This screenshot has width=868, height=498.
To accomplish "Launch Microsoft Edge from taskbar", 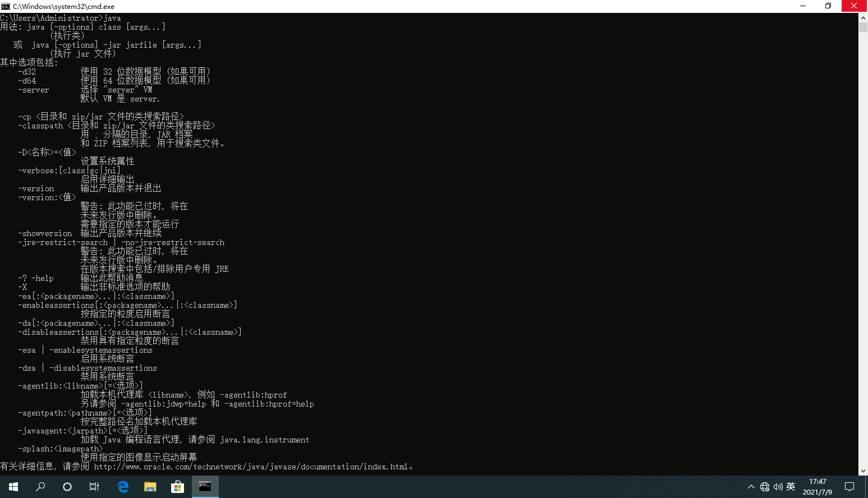I will (x=123, y=487).
